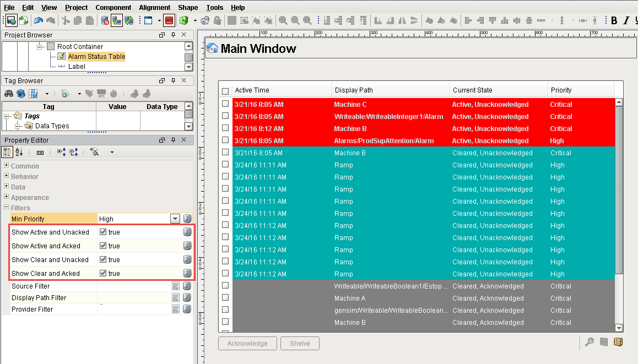The width and height of the screenshot is (638, 364).
Task: Click the binoculars search icon in Tag Browser
Action: (x=9, y=94)
